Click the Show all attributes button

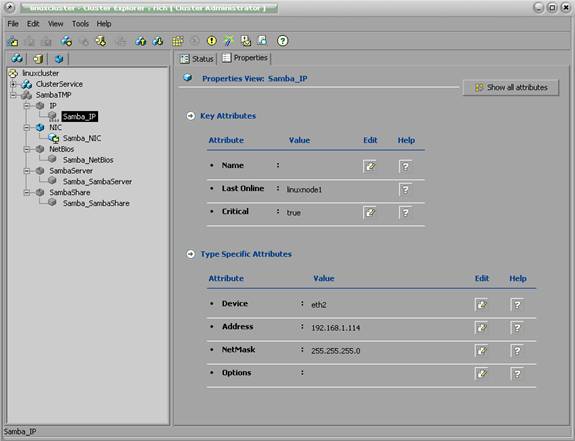511,88
